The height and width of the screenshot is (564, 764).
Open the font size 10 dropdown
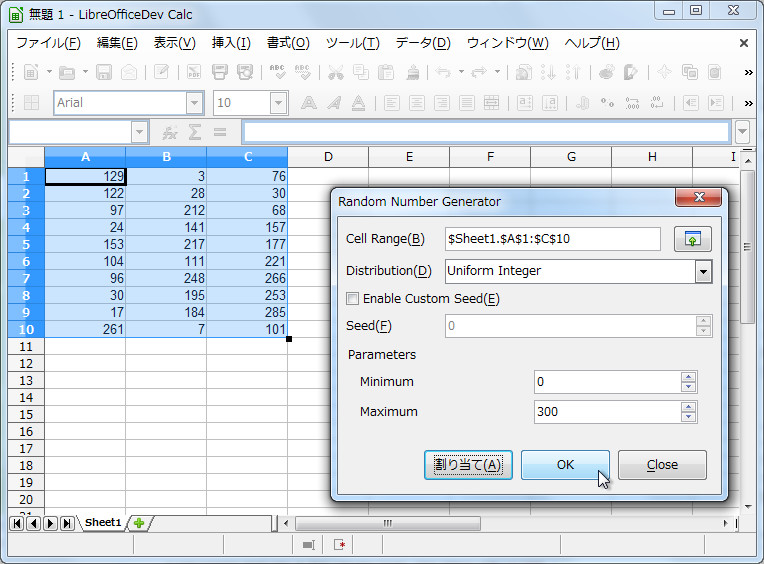pos(278,103)
